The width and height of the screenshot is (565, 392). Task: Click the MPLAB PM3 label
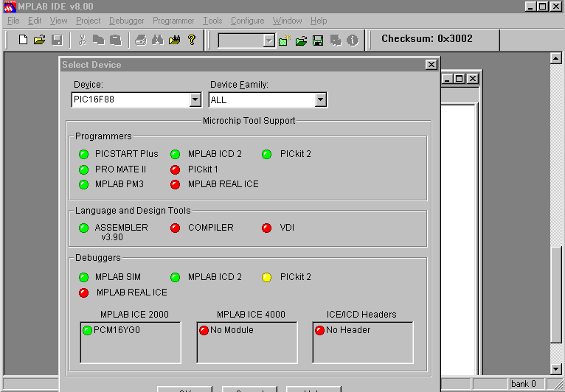[x=119, y=184]
